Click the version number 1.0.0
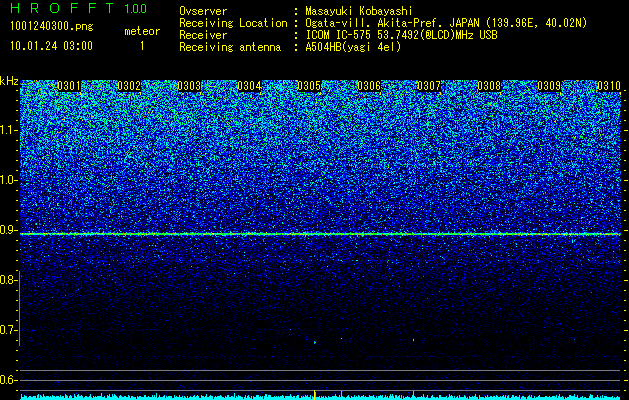The height and width of the screenshot is (400, 629). tap(135, 8)
